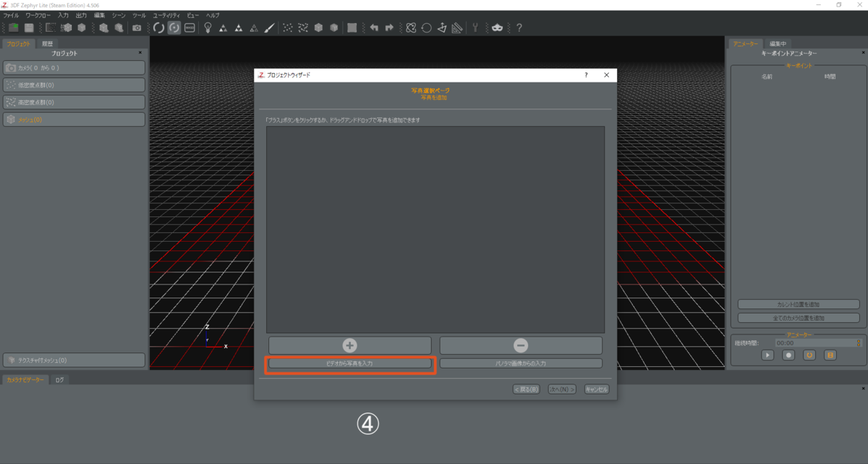Switch to the 編集中 tab
This screenshot has width=868, height=464.
tap(778, 43)
